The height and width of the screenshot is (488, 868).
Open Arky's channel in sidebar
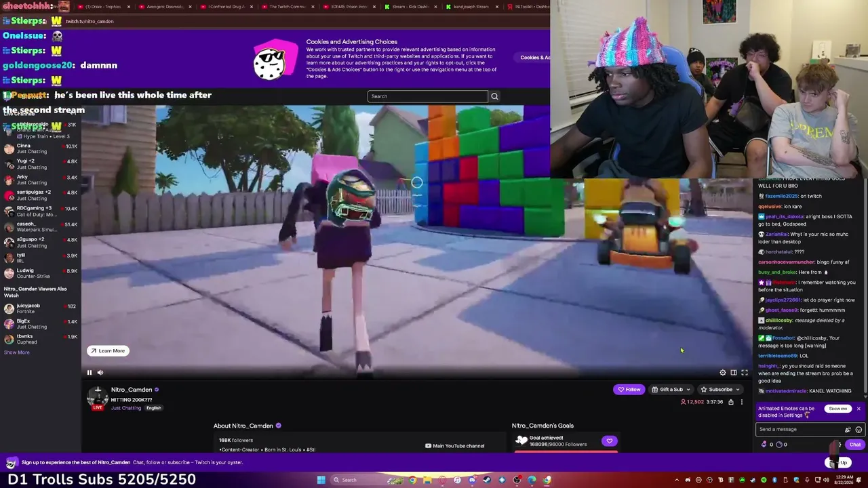41,180
